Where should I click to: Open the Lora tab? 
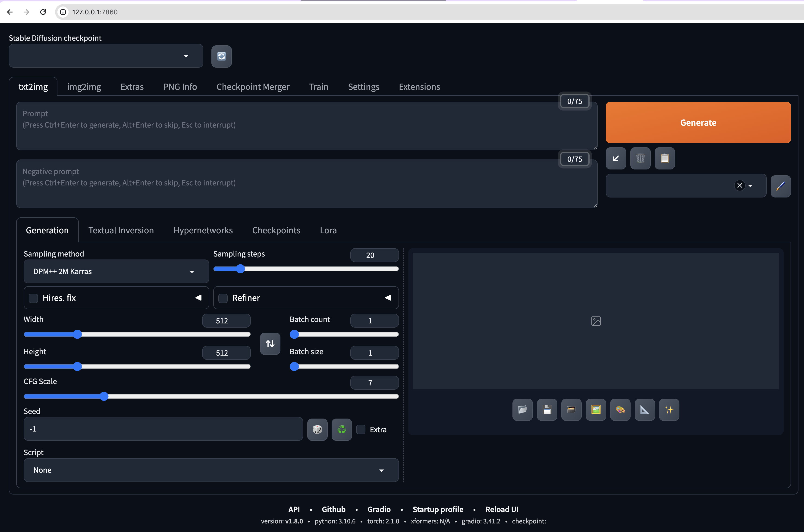click(328, 230)
